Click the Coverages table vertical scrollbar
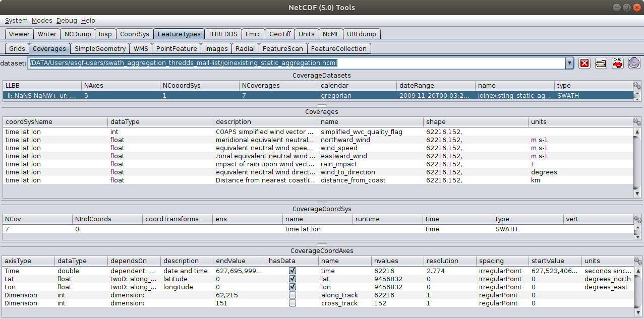644x319 pixels. (637, 161)
